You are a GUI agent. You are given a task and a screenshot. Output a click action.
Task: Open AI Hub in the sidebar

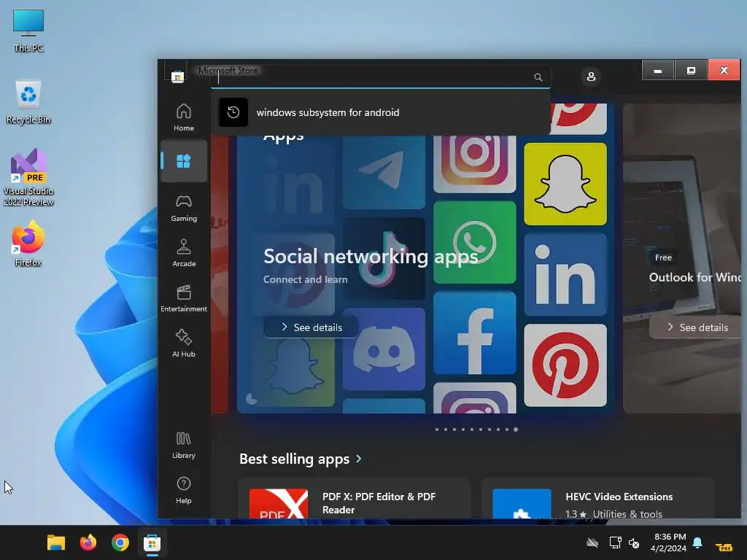[183, 343]
